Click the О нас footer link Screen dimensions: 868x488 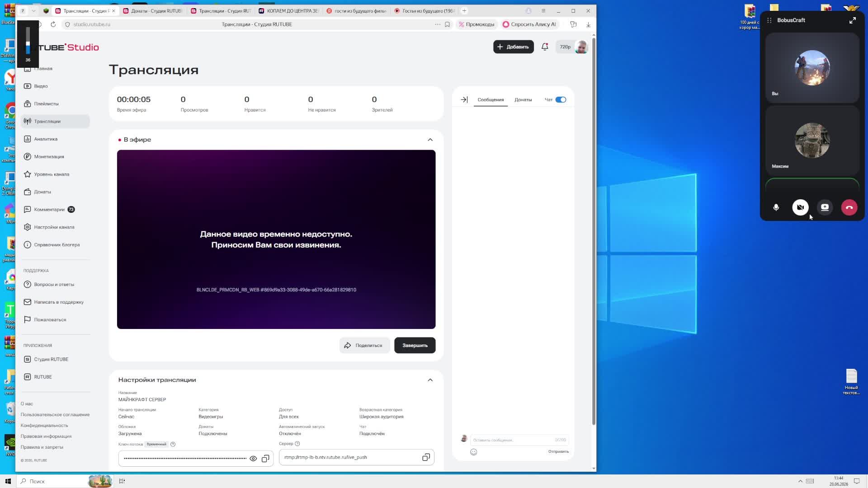pos(27,404)
